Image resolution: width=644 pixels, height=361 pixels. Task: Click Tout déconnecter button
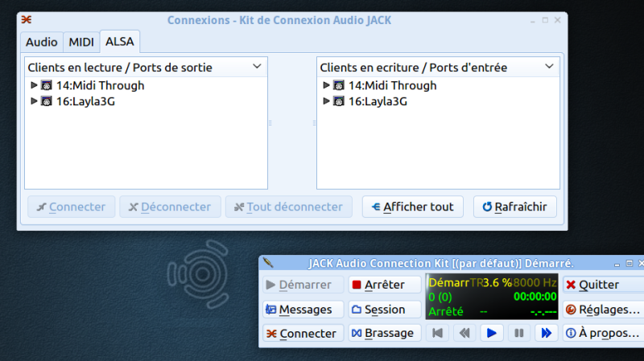tap(289, 207)
